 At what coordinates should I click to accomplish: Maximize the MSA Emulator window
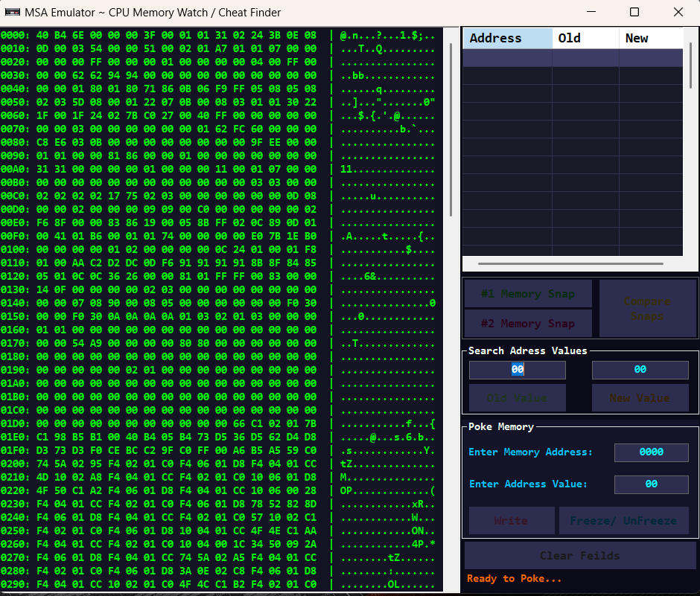(634, 12)
